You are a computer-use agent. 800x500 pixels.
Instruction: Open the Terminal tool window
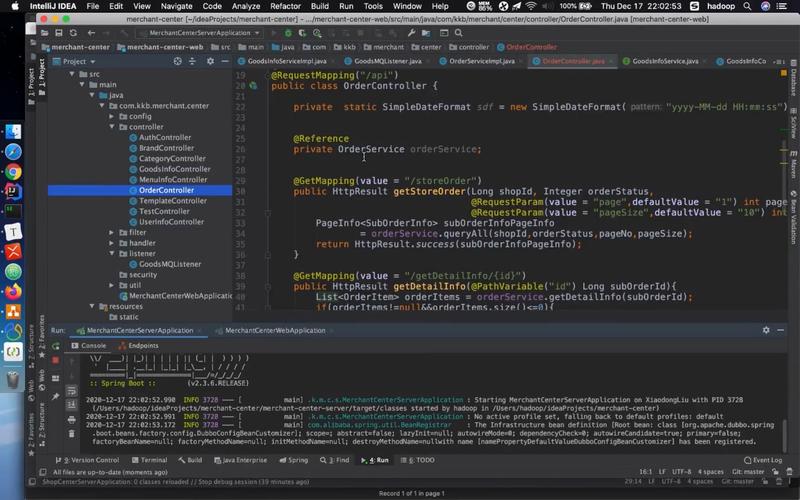[x=153, y=460]
